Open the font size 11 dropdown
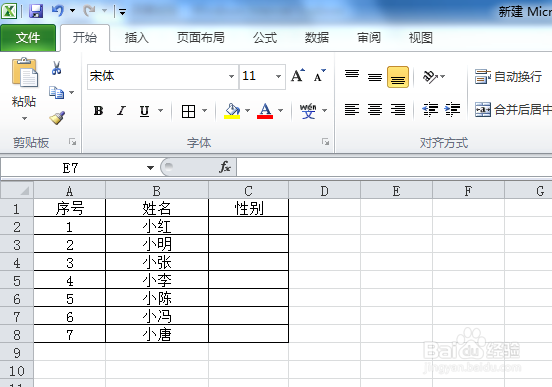 click(278, 76)
